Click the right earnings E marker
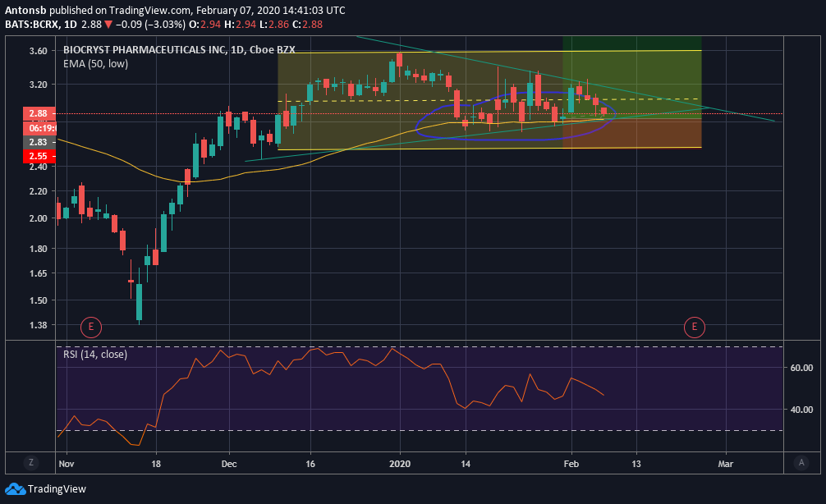Screen dimensions: 826x504 [694, 327]
